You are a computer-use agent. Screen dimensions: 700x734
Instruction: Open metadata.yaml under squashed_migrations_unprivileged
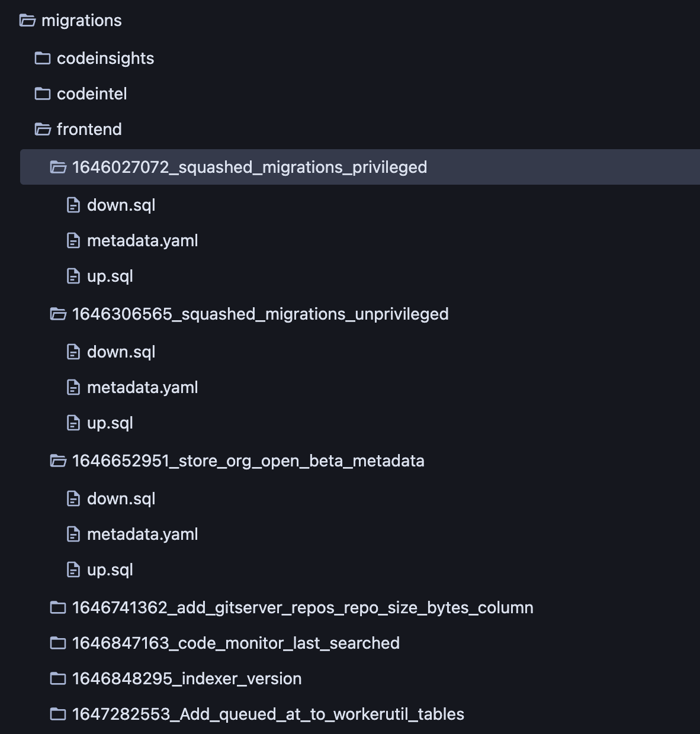(x=142, y=387)
